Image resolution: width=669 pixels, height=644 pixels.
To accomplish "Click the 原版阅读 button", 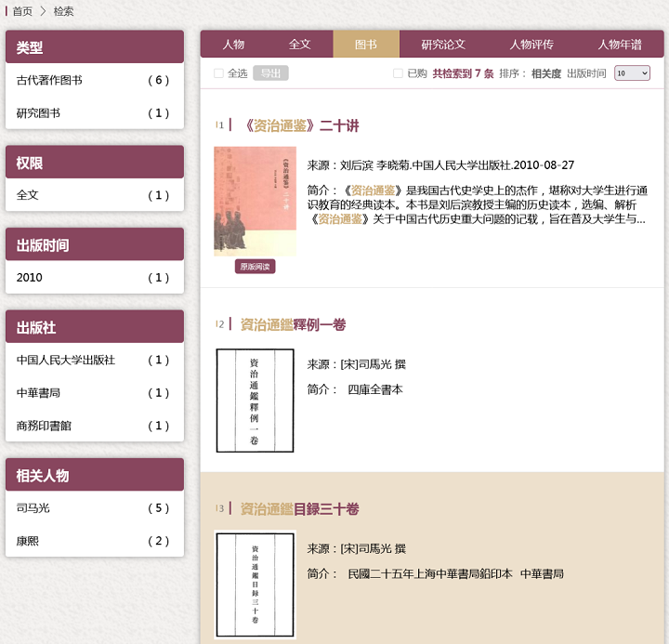I will pyautogui.click(x=255, y=267).
